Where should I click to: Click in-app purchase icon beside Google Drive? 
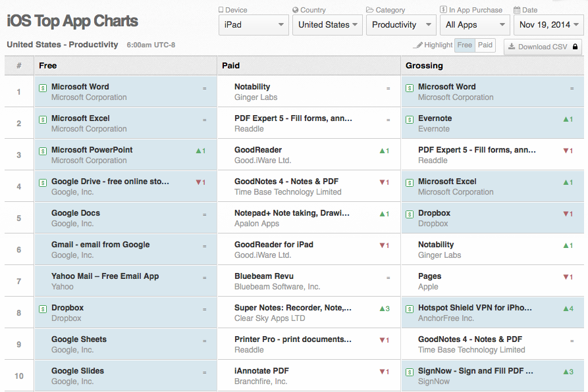[x=43, y=183]
